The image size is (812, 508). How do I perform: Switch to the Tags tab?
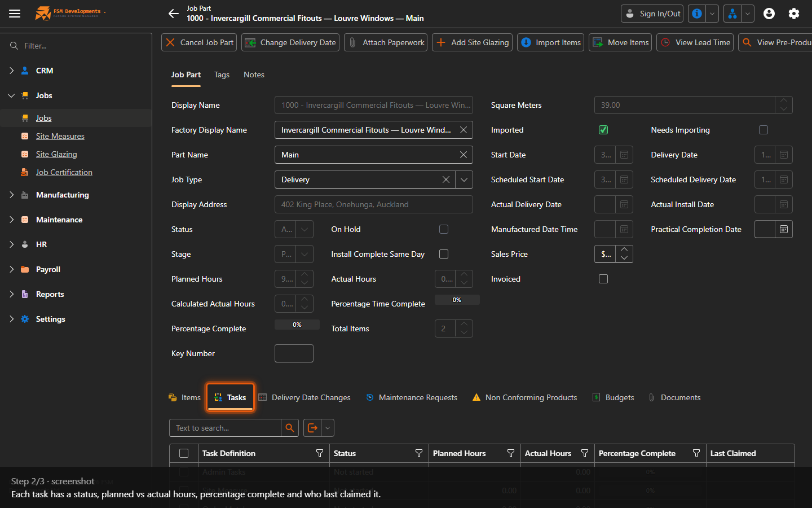pyautogui.click(x=222, y=75)
